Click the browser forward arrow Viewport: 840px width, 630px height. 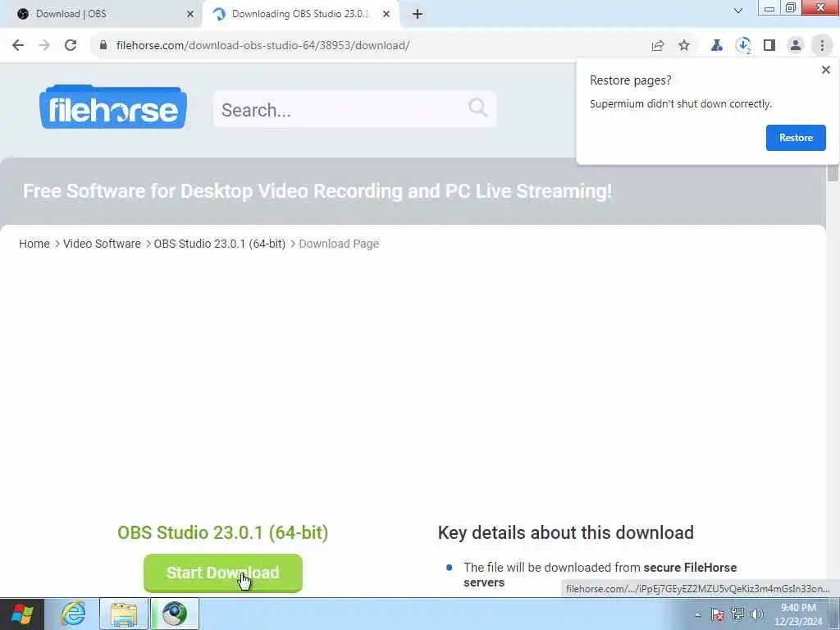coord(44,46)
